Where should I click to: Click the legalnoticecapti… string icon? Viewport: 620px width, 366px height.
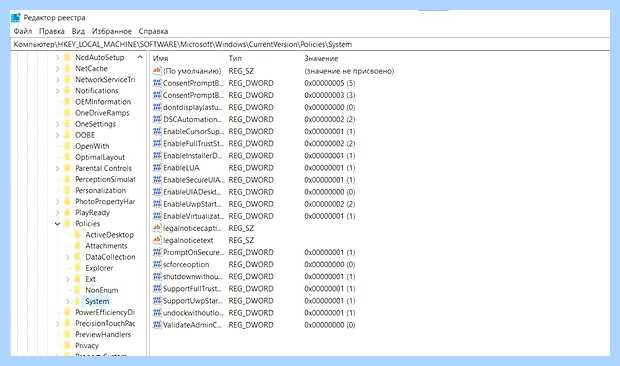157,228
